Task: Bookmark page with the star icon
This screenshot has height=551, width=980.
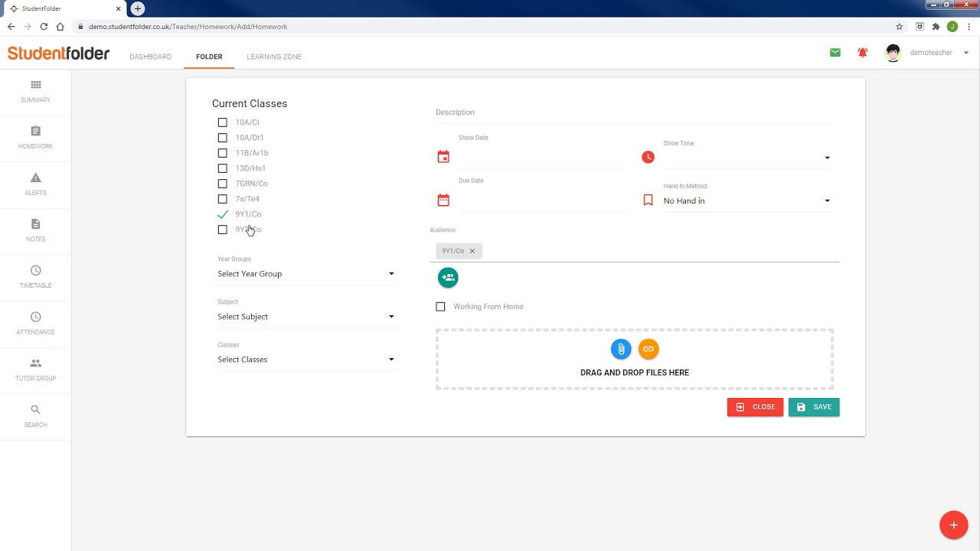Action: (900, 26)
